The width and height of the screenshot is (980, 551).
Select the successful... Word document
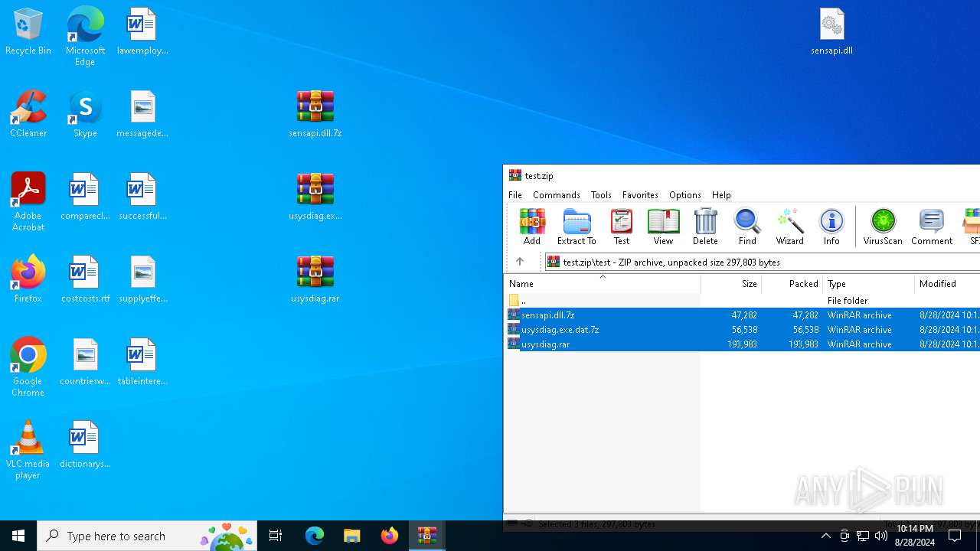coord(142,197)
